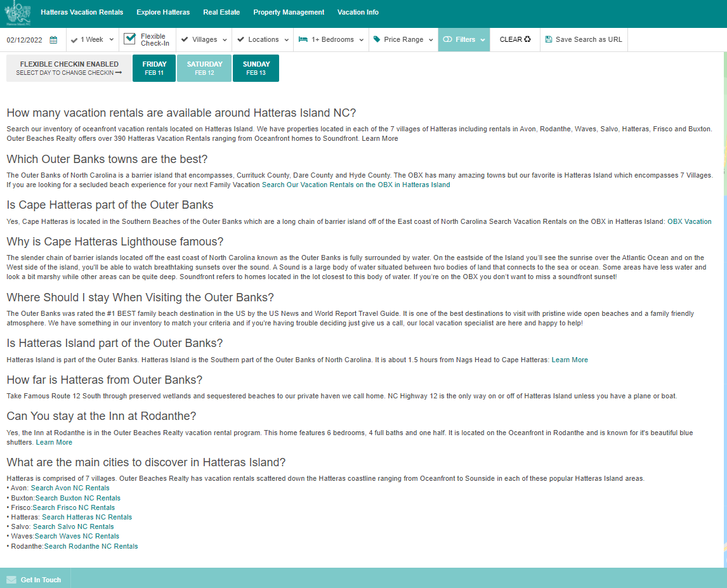
Task: Open the calendar date picker icon
Action: 53,40
